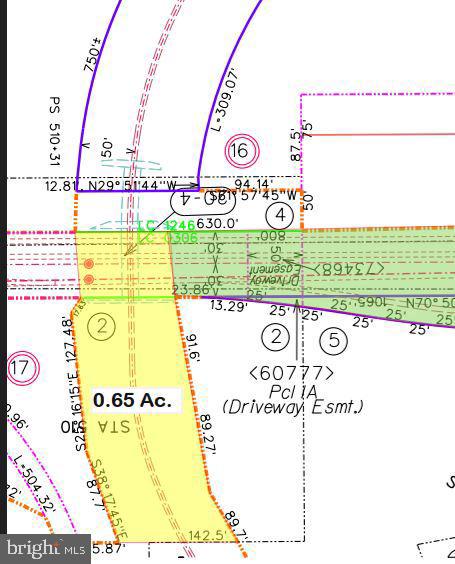Click the lower orange dot marker
Image resolution: width=455 pixels, height=564 pixels.
(89, 279)
